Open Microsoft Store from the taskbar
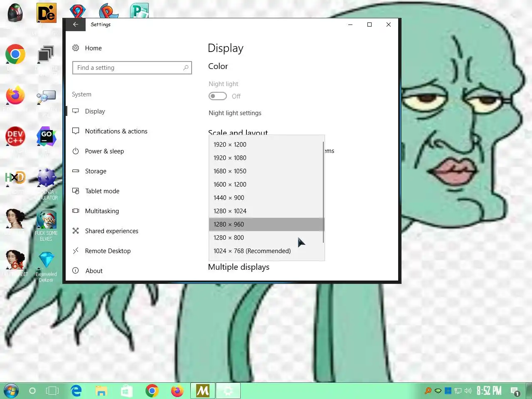Viewport: 532px width, 399px height. (x=127, y=391)
